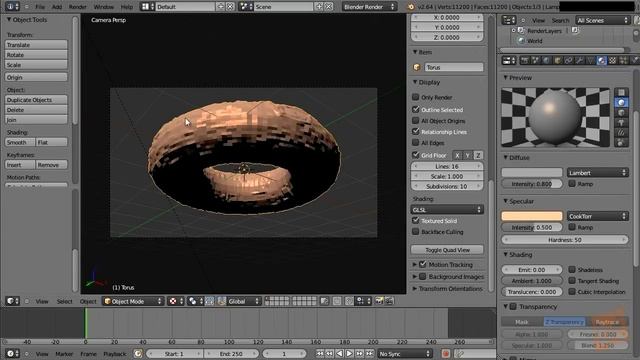Image resolution: width=640 pixels, height=360 pixels.
Task: Open the timeline editor type selector
Action: [x=13, y=353]
